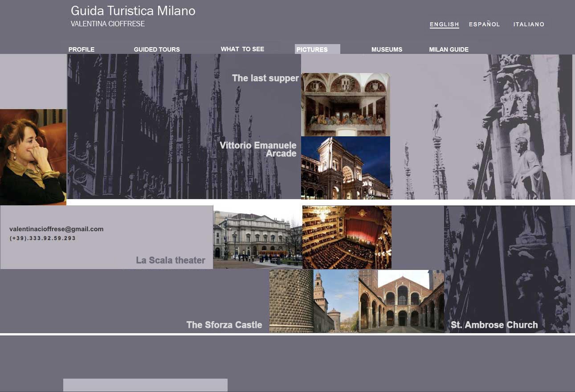Open the PICTURES tab
The image size is (575, 392).
click(x=312, y=49)
